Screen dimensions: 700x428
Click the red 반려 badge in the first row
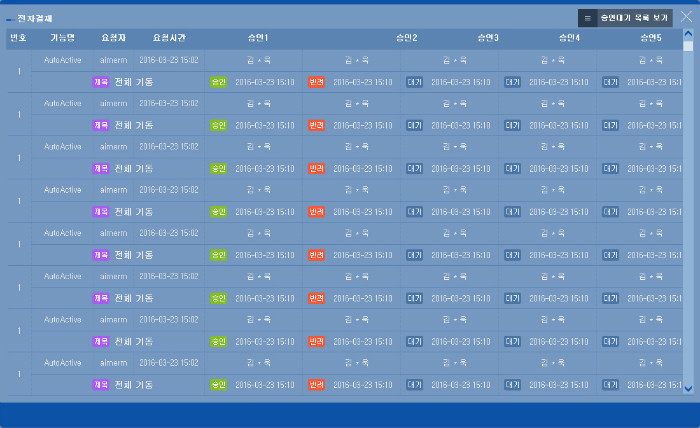point(316,82)
